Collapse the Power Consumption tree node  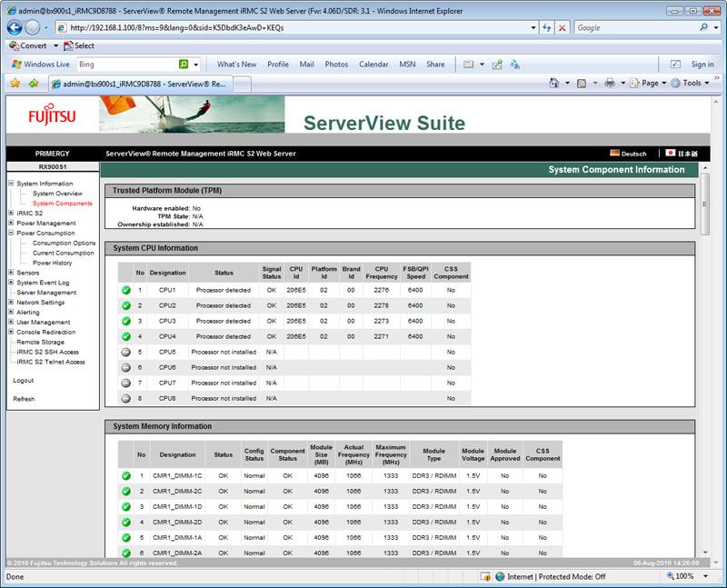pyautogui.click(x=11, y=233)
